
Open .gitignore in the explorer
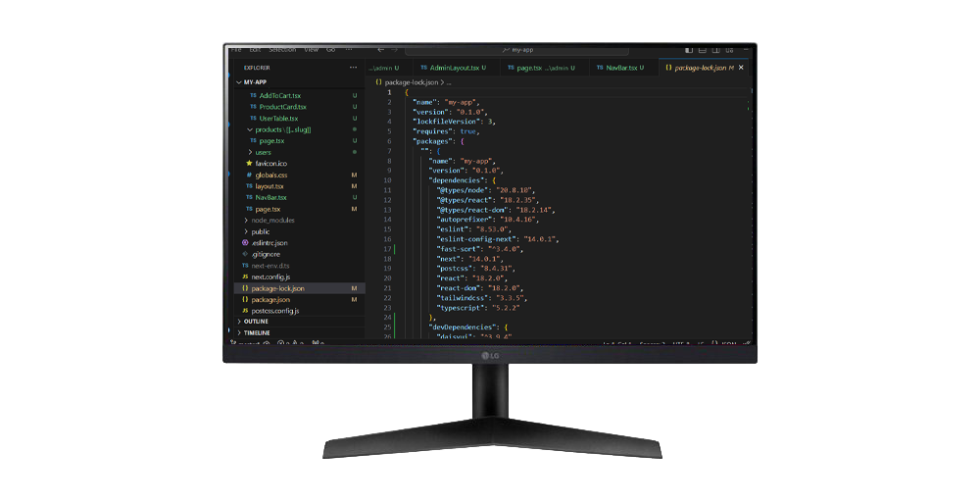click(299, 254)
